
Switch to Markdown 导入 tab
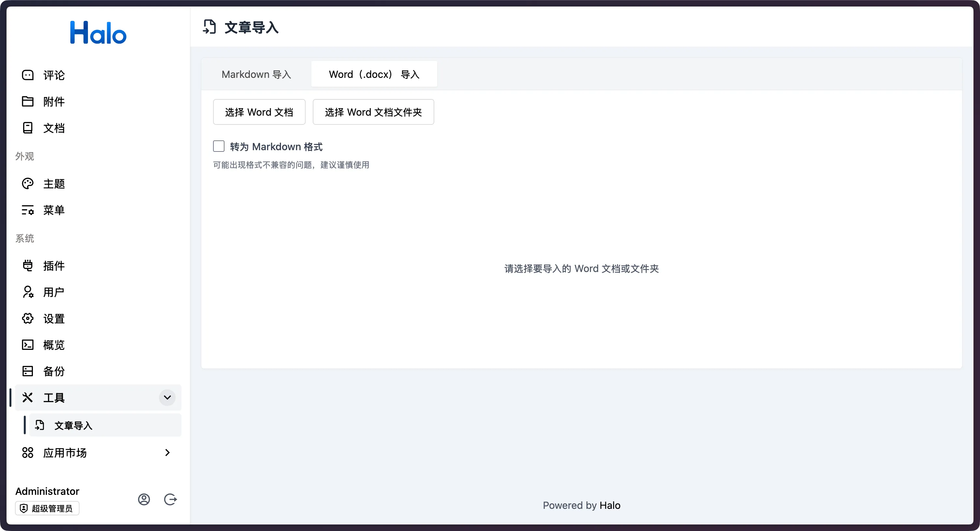click(x=256, y=74)
